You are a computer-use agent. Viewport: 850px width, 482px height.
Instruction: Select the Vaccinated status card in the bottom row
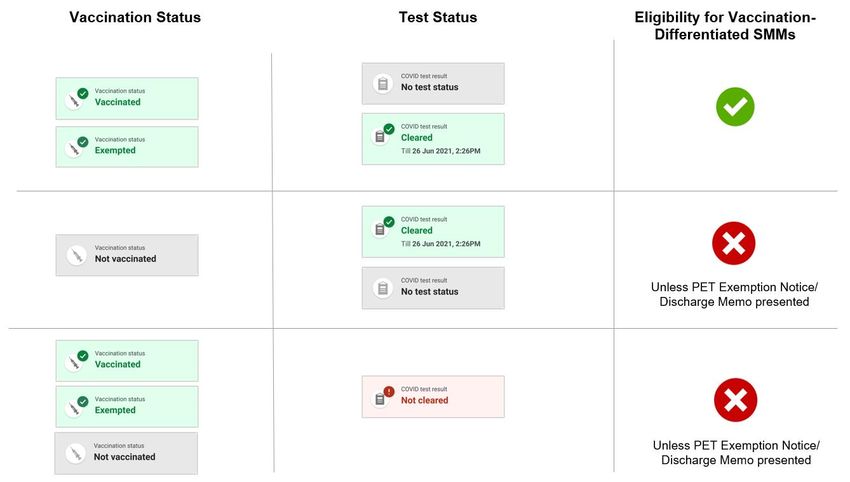pyautogui.click(x=127, y=361)
